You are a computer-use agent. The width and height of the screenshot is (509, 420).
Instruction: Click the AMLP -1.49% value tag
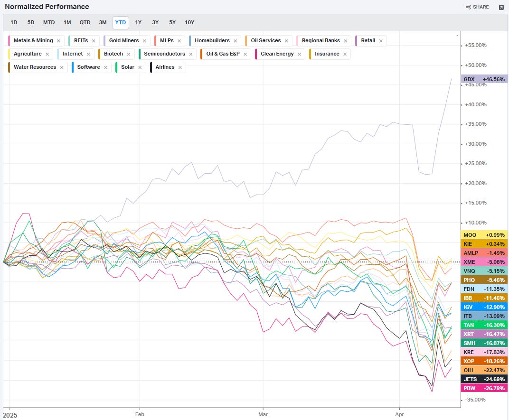click(x=484, y=253)
